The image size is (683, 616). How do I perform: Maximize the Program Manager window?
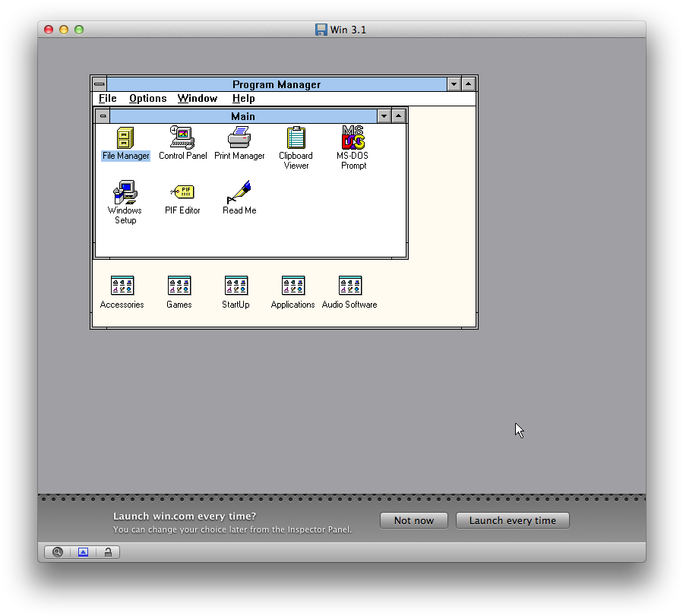pyautogui.click(x=468, y=84)
